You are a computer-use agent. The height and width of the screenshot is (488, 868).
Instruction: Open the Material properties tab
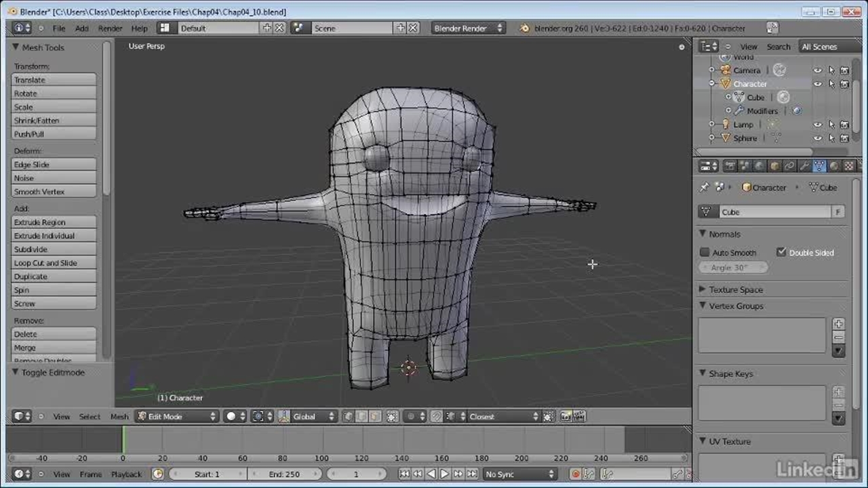click(x=834, y=166)
